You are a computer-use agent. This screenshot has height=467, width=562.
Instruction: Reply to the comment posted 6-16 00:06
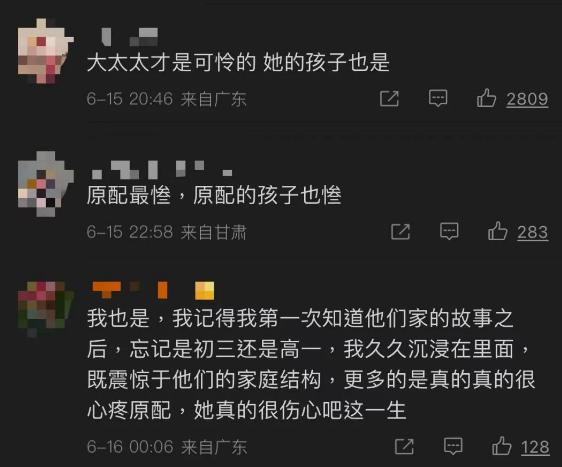453,446
